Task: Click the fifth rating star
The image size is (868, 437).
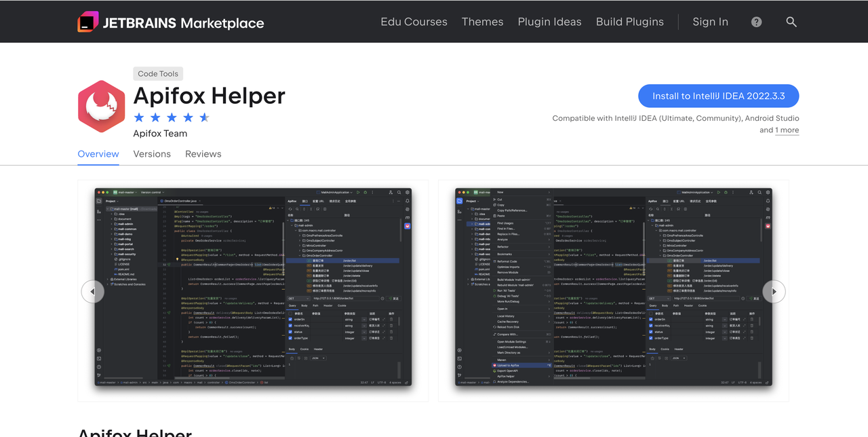Action: tap(205, 117)
